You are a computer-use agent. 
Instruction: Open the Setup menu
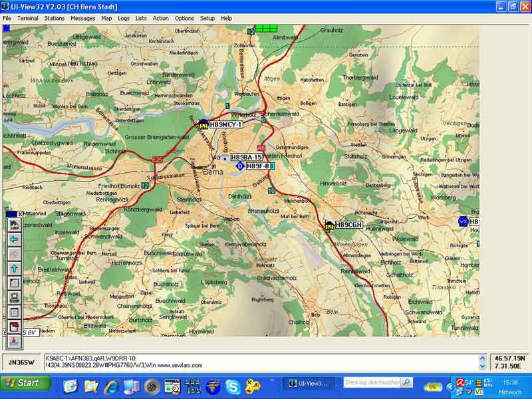(207, 19)
